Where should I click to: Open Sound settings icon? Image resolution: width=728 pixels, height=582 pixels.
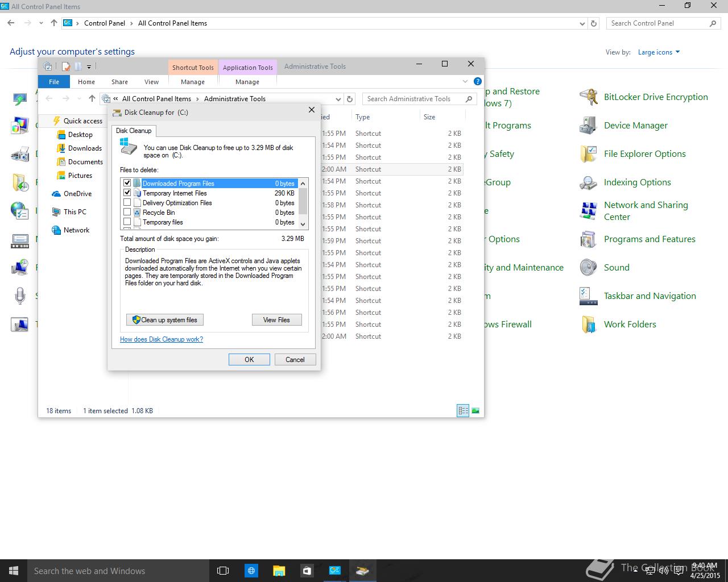[589, 268]
